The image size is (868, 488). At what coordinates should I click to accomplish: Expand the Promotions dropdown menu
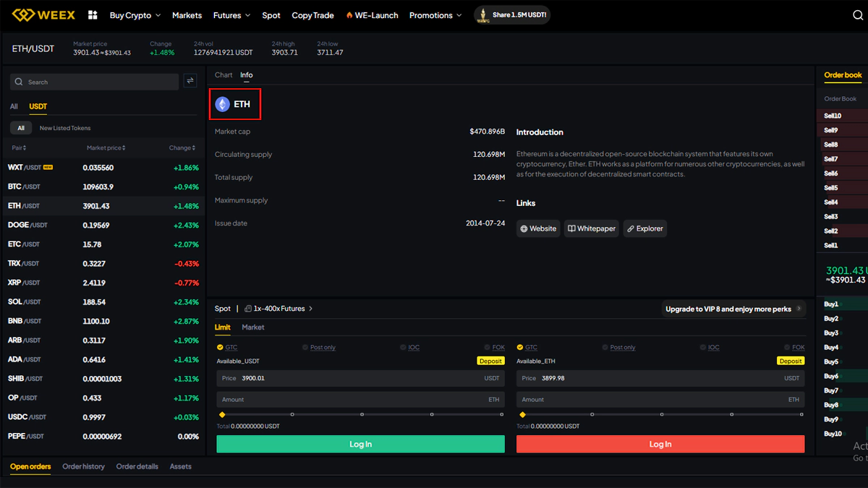(x=435, y=15)
